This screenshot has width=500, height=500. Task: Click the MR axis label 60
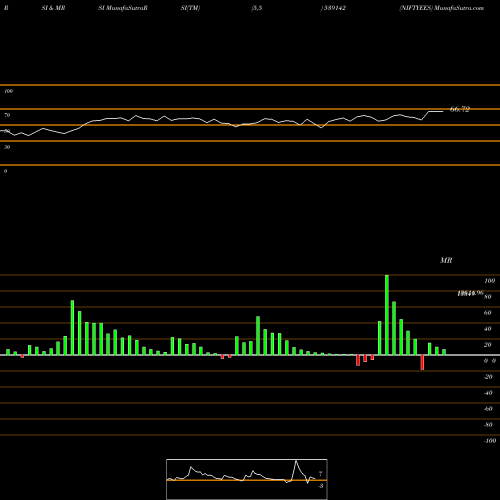pyautogui.click(x=487, y=313)
